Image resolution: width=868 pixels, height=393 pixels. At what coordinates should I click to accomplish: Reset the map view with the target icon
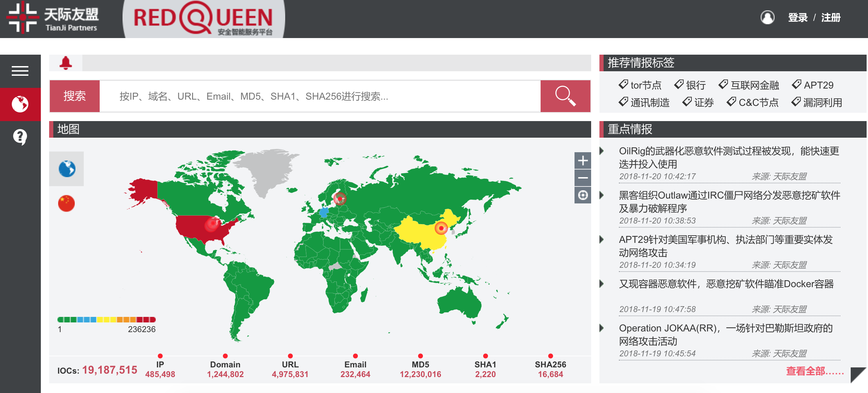click(583, 195)
